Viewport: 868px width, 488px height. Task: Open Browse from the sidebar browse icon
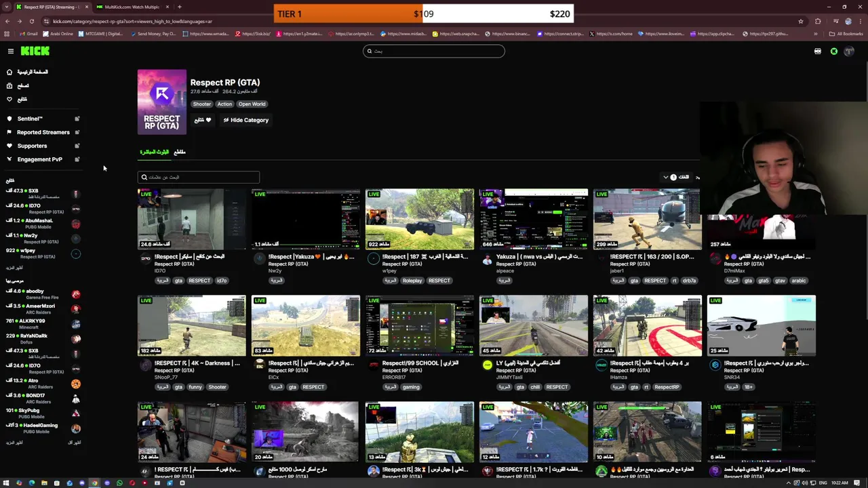[9, 85]
